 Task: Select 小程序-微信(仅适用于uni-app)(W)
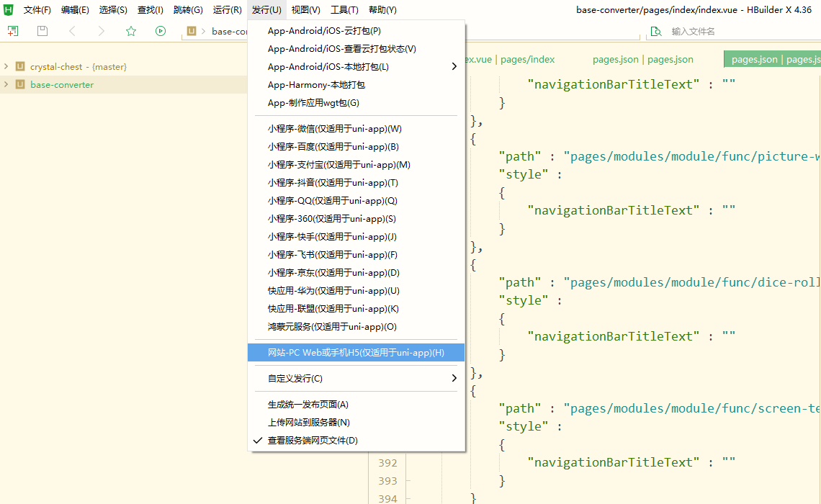coord(356,129)
